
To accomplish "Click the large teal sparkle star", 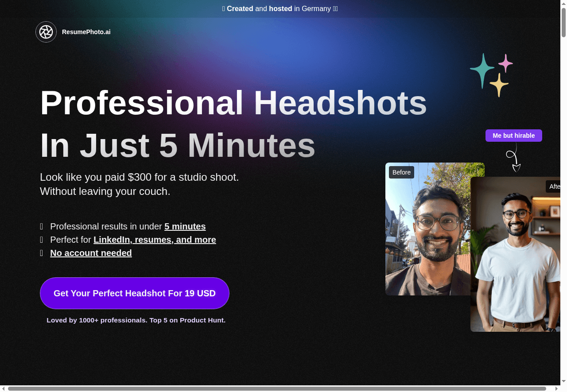I will pos(482,71).
